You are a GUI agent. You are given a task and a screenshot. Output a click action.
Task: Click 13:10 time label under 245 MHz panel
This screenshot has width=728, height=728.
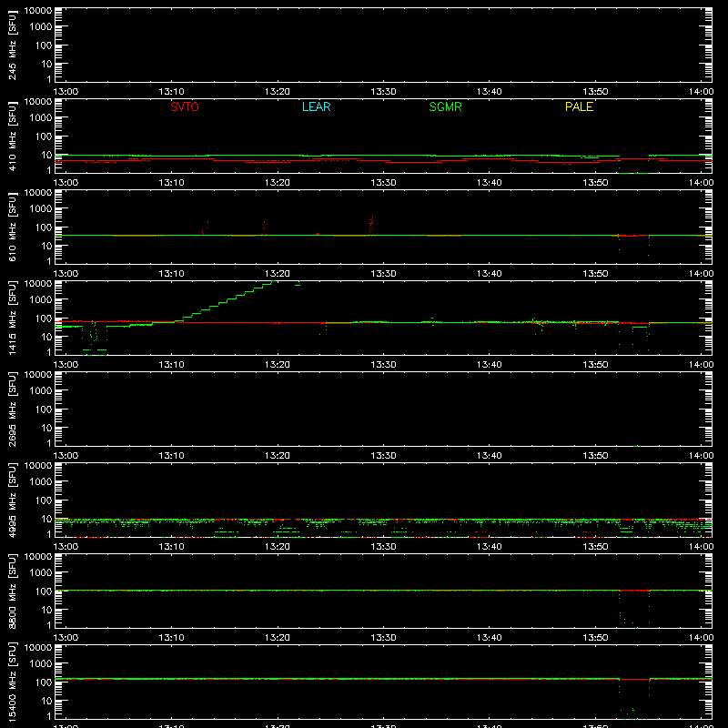point(171,92)
